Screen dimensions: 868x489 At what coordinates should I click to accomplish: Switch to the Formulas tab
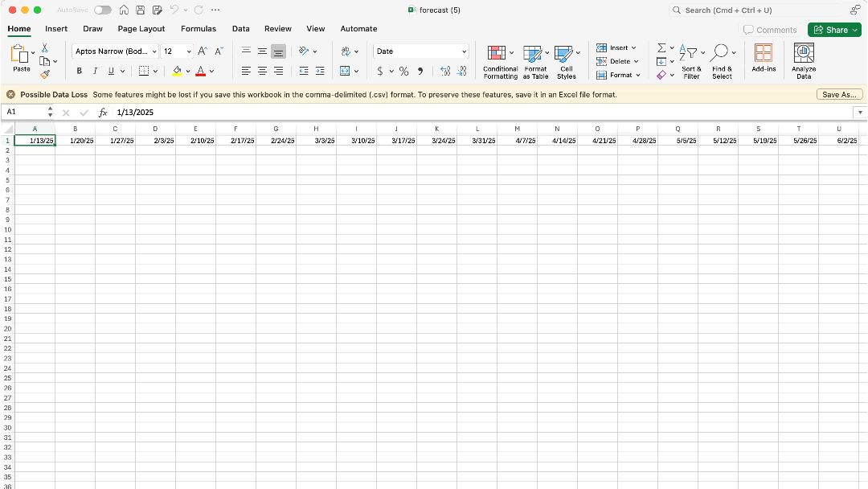pos(199,28)
